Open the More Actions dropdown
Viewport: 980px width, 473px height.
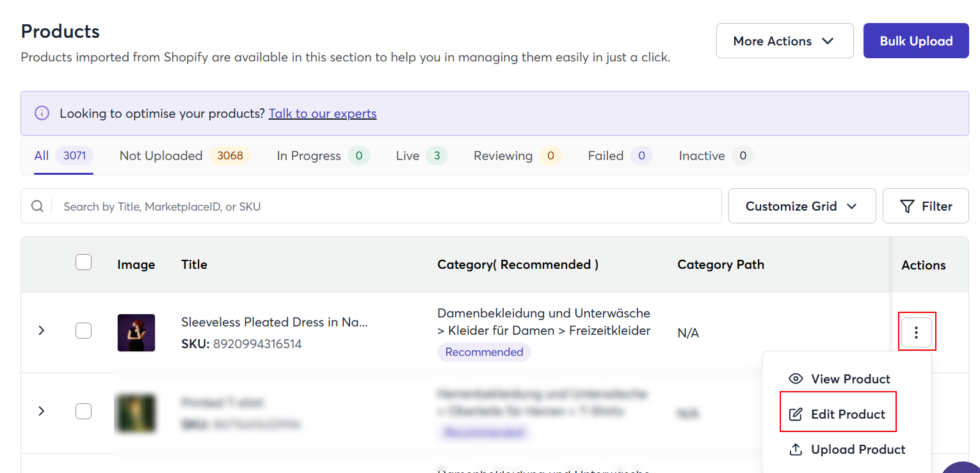click(x=784, y=41)
